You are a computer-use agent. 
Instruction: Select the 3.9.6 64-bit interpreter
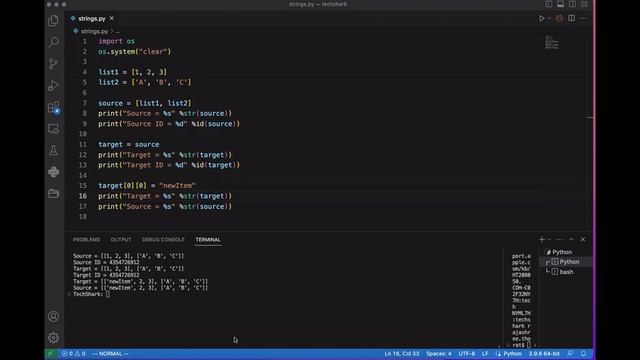coord(544,354)
